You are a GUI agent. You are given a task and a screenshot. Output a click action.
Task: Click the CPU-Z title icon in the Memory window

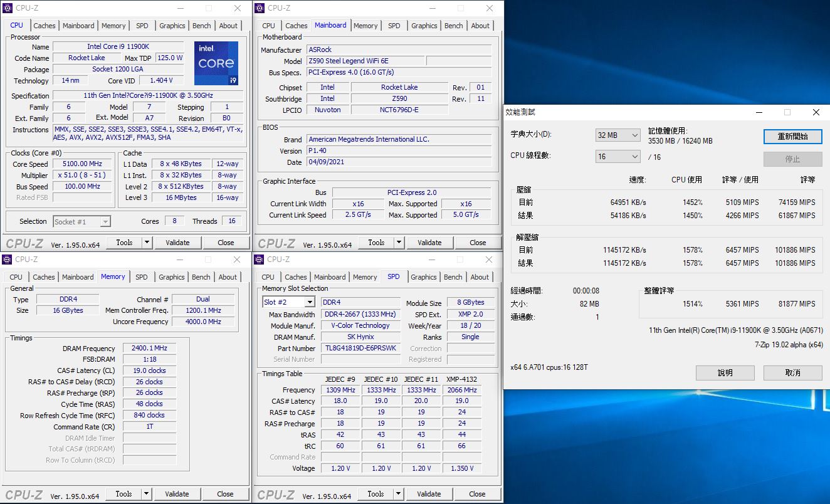8,260
